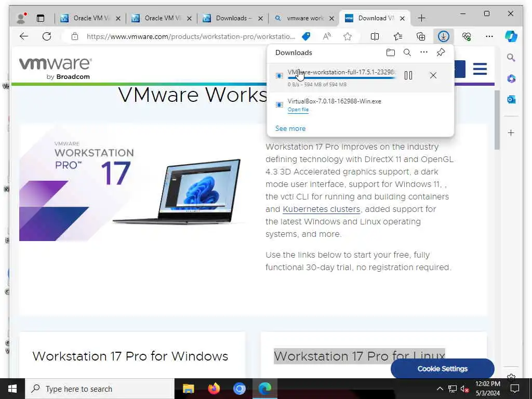Refresh the current page
This screenshot has width=532, height=399.
pyautogui.click(x=47, y=36)
